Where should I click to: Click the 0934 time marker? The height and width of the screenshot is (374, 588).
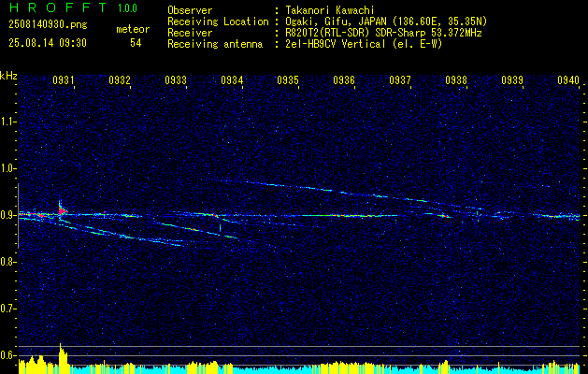tap(232, 79)
